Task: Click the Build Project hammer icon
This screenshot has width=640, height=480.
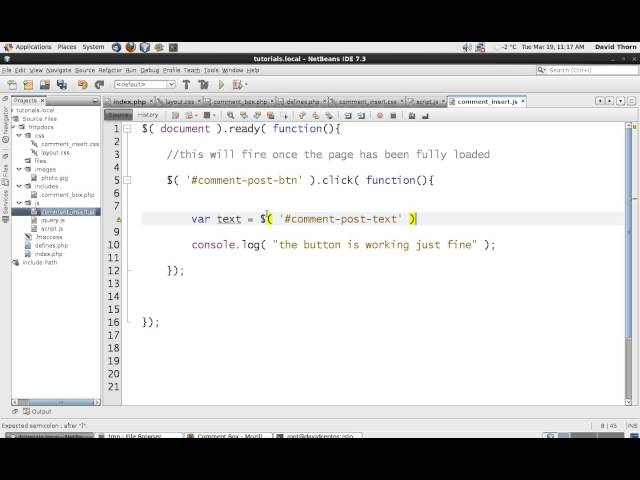Action: (186, 85)
